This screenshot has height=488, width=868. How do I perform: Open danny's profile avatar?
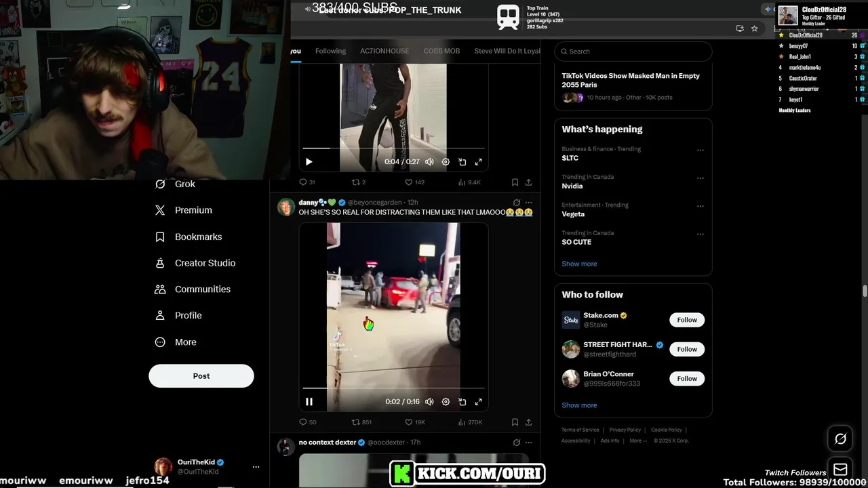pyautogui.click(x=286, y=207)
